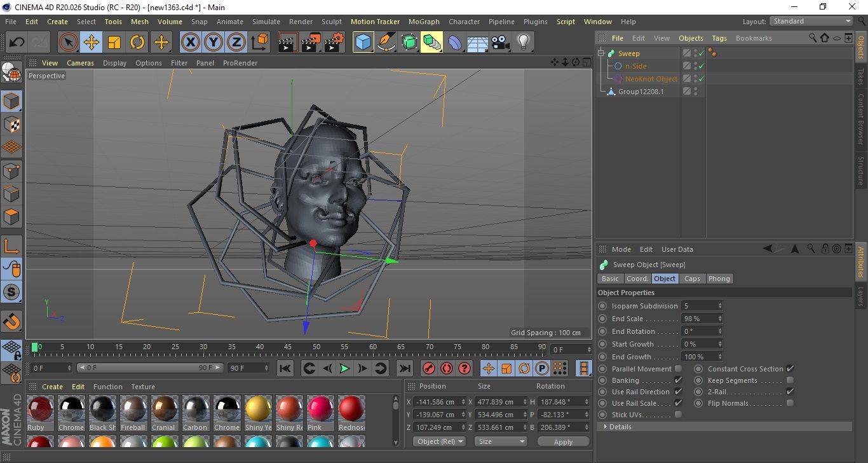Play the animation forward
The width and height of the screenshot is (868, 463).
[x=344, y=368]
